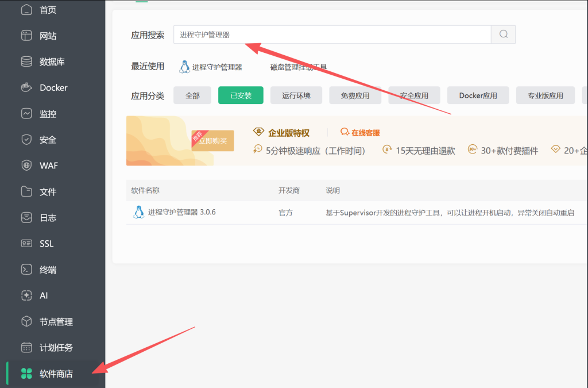Image resolution: width=588 pixels, height=388 pixels.
Task: Open the 监控 monitoring icon
Action: 26,113
